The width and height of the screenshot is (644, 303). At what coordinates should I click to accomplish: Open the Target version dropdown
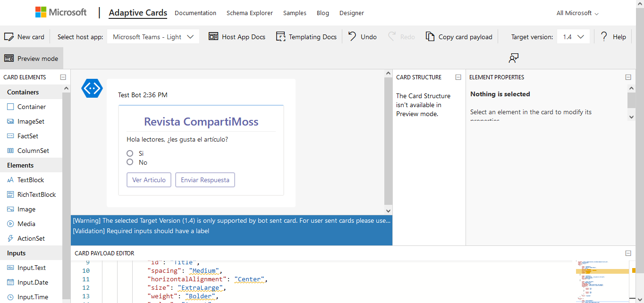pos(573,37)
